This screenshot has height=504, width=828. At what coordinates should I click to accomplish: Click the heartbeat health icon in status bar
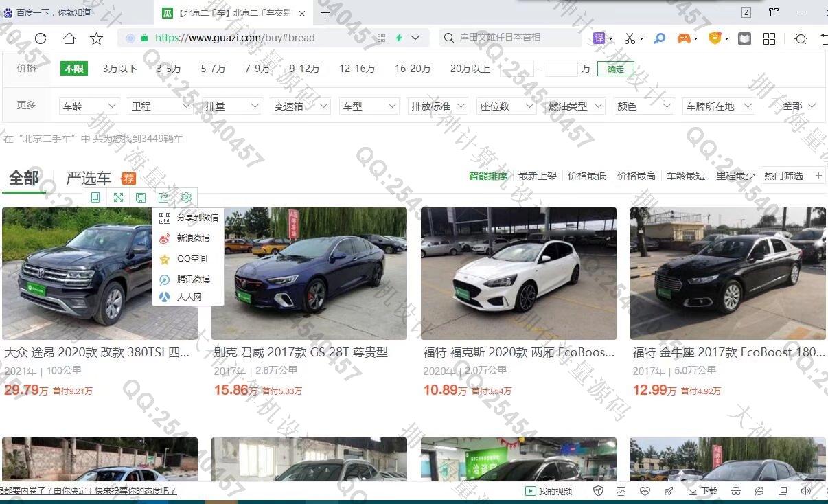coord(644,491)
